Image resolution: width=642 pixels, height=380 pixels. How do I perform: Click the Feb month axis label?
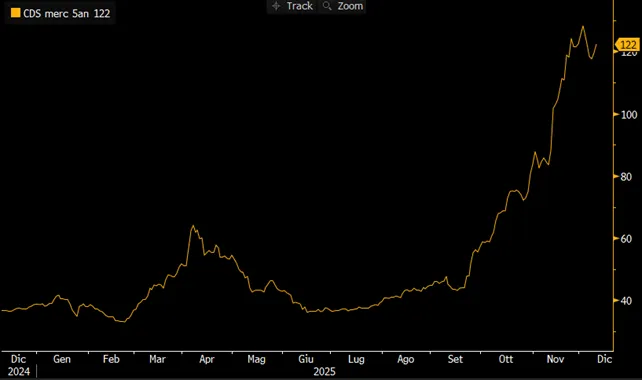[111, 359]
